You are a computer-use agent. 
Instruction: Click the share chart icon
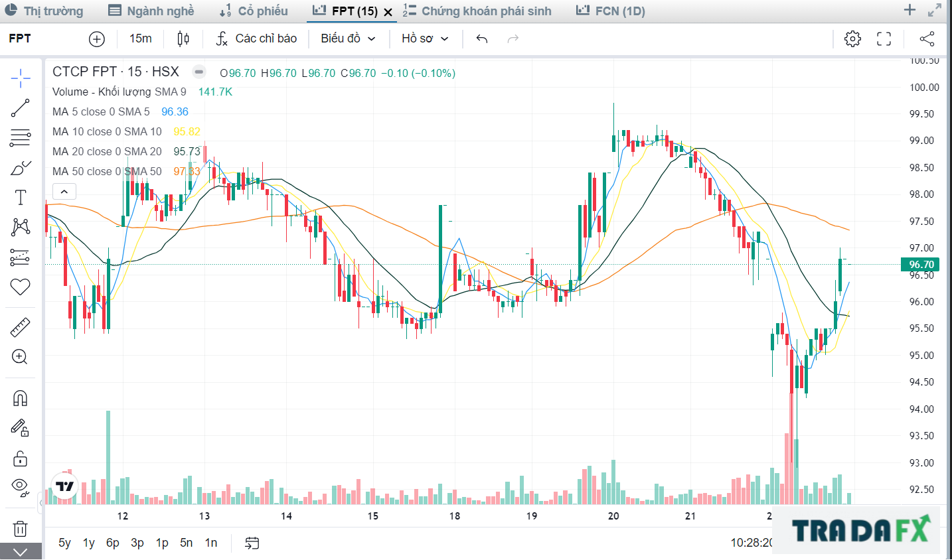click(927, 38)
